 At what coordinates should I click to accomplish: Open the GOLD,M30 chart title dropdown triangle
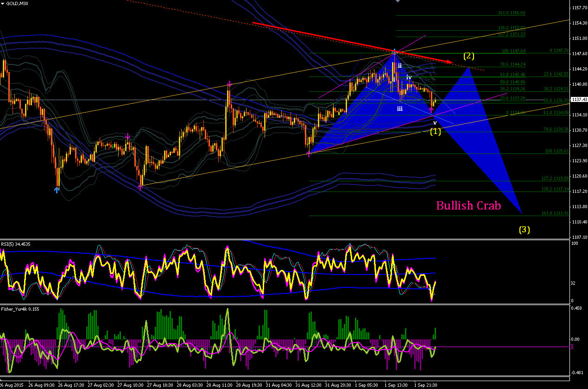3,3
